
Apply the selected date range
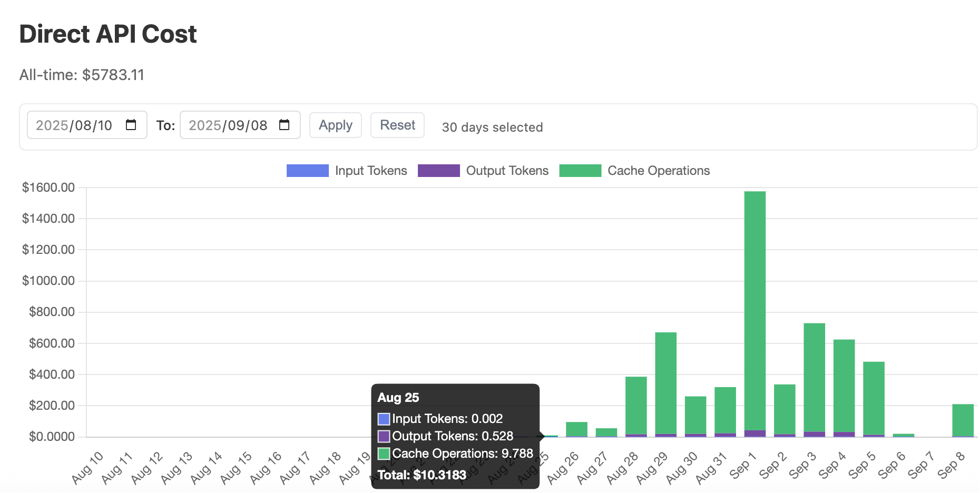coord(336,125)
